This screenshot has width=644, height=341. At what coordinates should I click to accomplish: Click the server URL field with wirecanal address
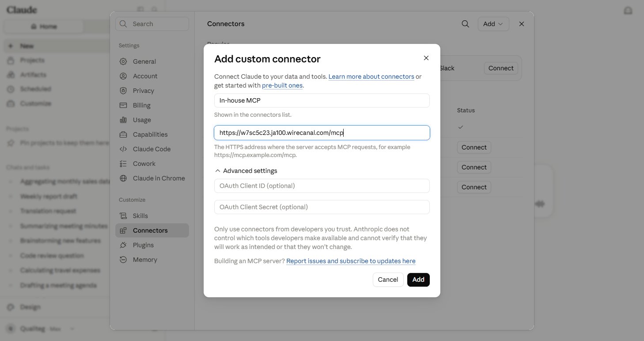coord(322,133)
